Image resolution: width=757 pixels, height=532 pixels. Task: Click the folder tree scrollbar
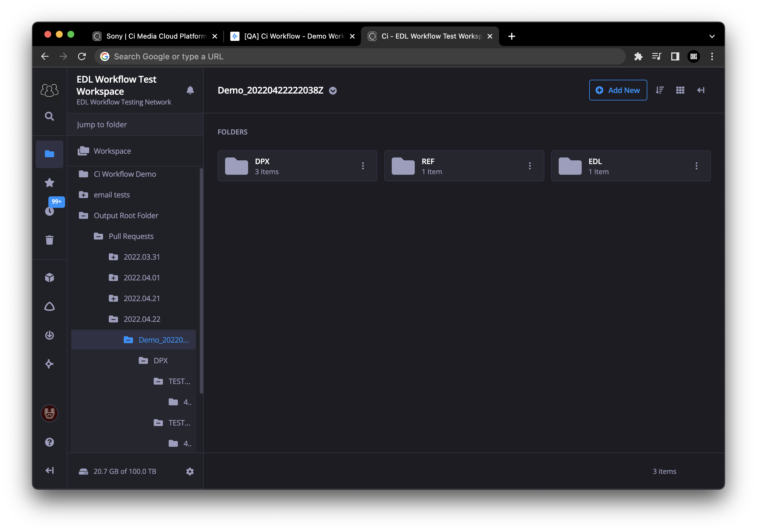(x=201, y=281)
